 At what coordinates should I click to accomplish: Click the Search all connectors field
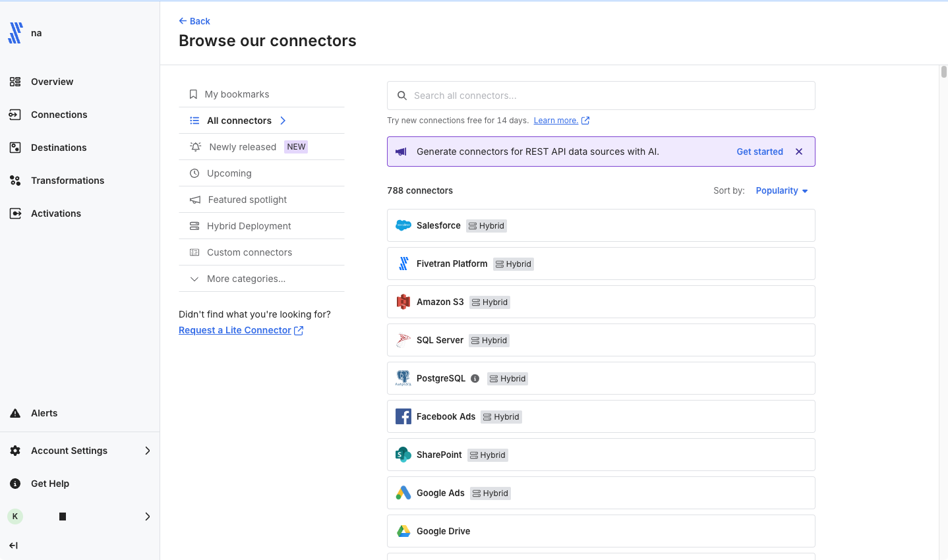coord(601,96)
